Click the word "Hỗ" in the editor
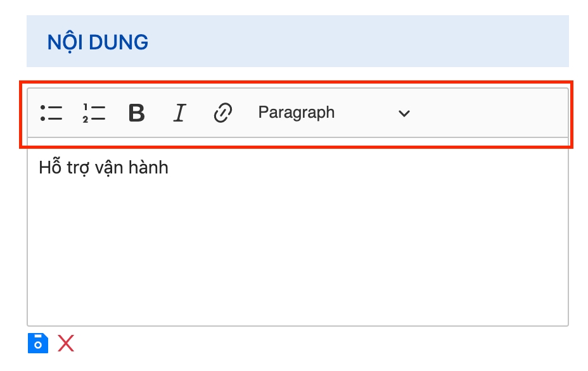This screenshot has width=588, height=371. (x=48, y=168)
